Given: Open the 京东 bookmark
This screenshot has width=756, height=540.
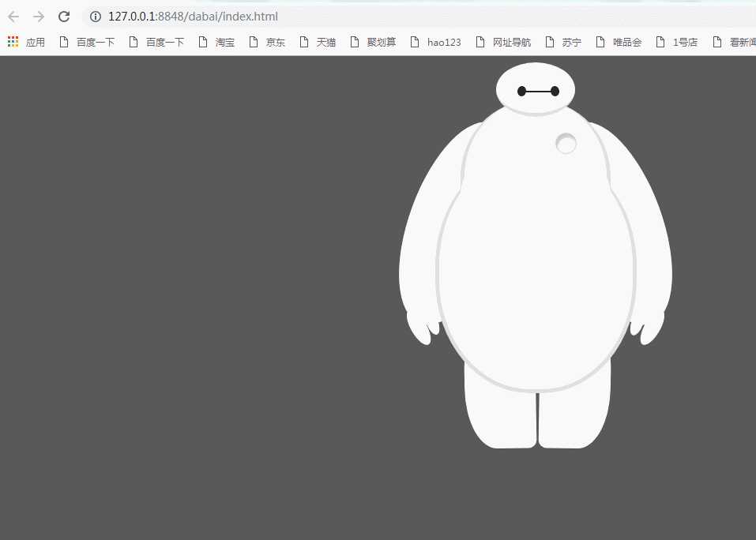Looking at the screenshot, I should [267, 43].
